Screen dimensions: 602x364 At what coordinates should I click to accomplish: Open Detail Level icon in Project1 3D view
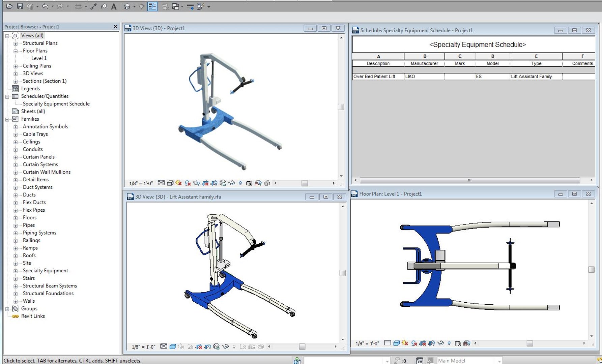click(161, 183)
